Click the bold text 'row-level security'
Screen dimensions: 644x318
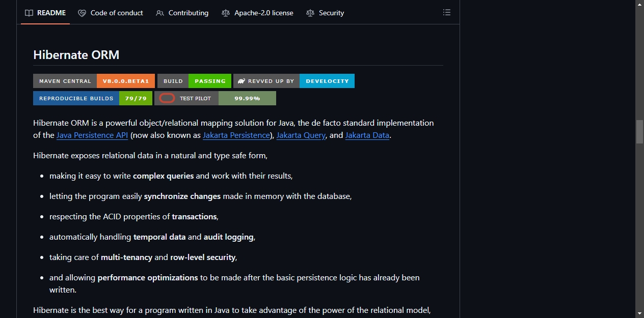click(x=203, y=257)
